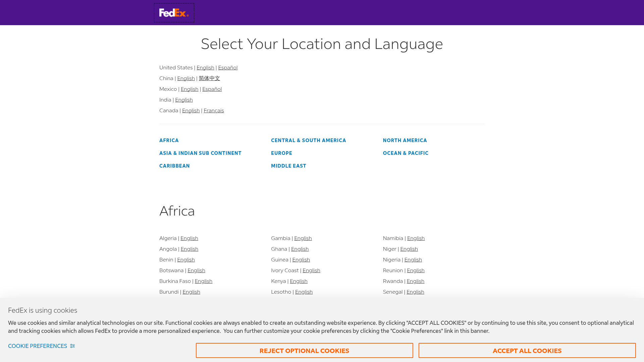Click the FedEx logo
This screenshot has height=362, width=644.
(x=174, y=12)
